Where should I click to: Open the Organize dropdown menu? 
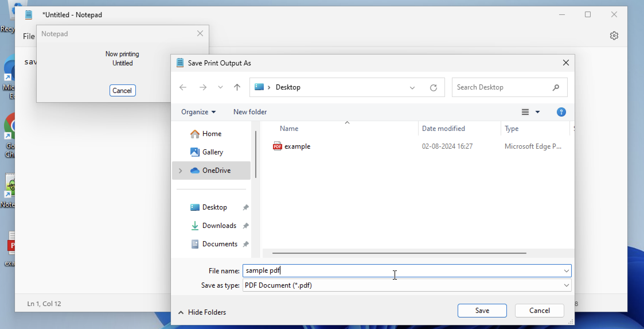pos(198,112)
